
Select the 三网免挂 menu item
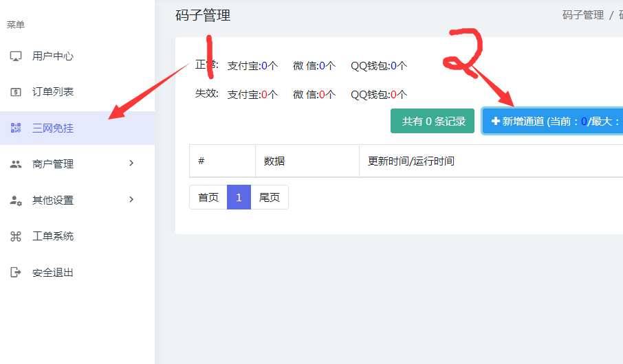click(x=78, y=128)
